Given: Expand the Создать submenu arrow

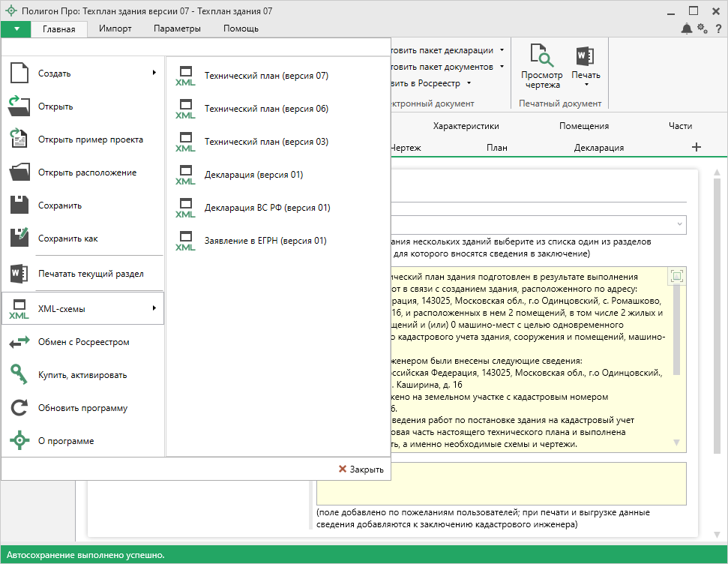Looking at the screenshot, I should pyautogui.click(x=154, y=73).
